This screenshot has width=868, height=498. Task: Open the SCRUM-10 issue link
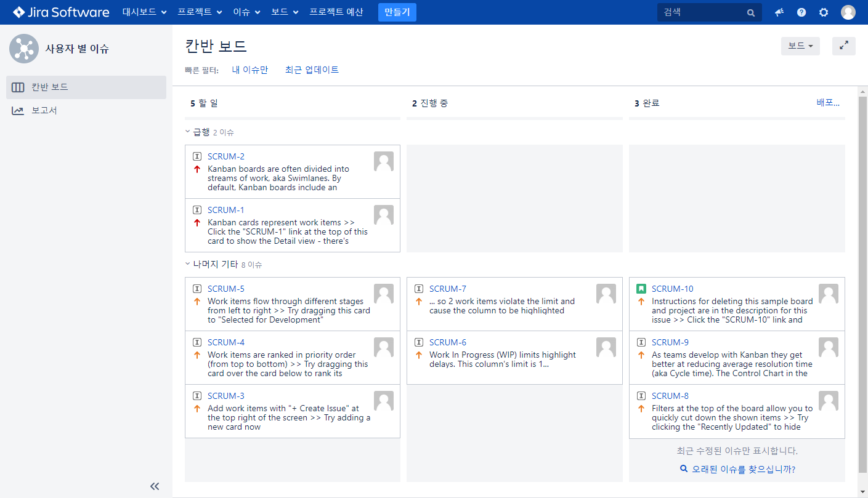pos(673,289)
